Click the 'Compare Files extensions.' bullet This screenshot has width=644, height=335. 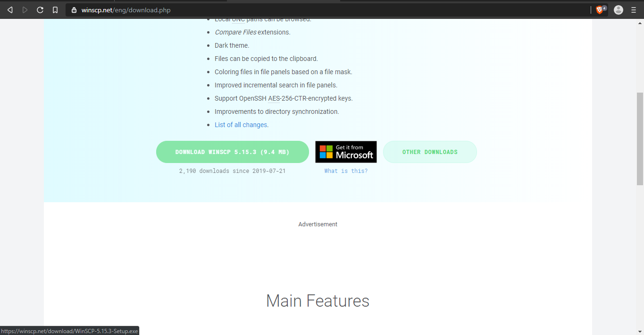[x=252, y=32]
